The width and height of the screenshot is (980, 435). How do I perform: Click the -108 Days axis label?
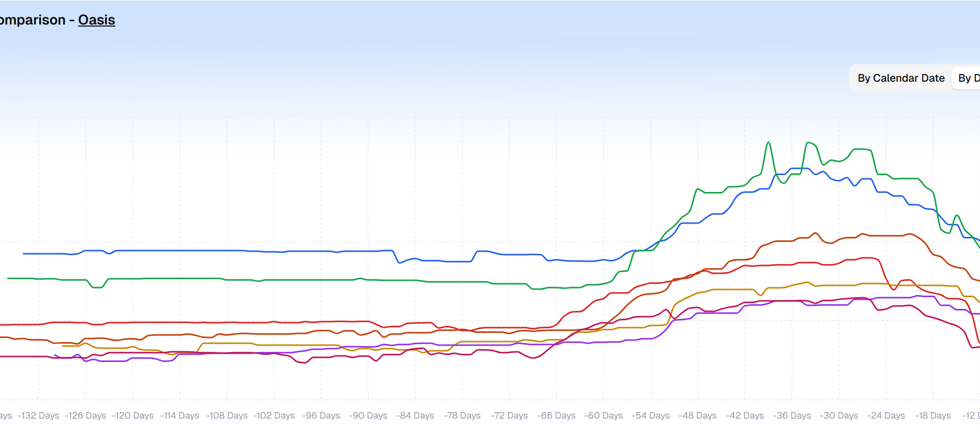(x=227, y=416)
